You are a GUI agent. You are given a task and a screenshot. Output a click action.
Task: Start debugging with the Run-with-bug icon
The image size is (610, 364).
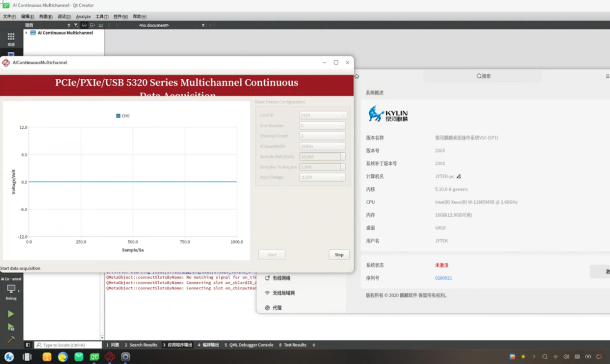pyautogui.click(x=11, y=327)
